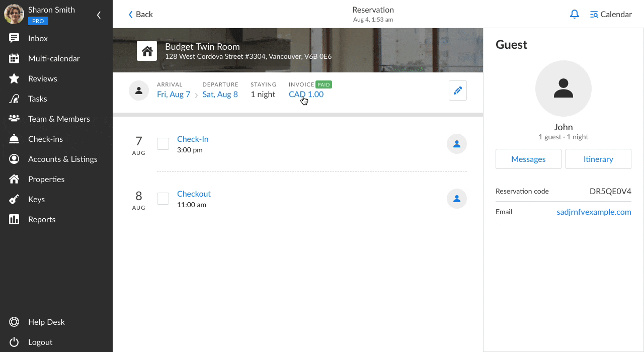
Task: Open the CAD 1.00 invoice link
Action: [306, 94]
